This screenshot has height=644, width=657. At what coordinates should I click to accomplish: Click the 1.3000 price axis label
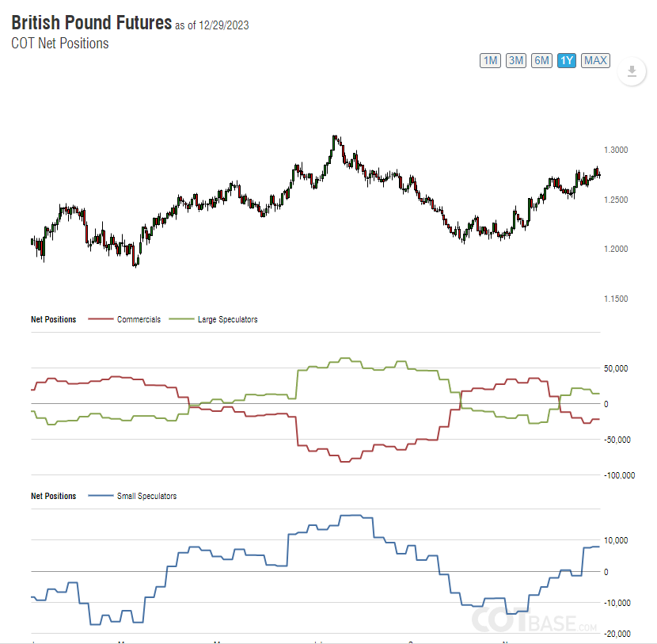pos(616,150)
